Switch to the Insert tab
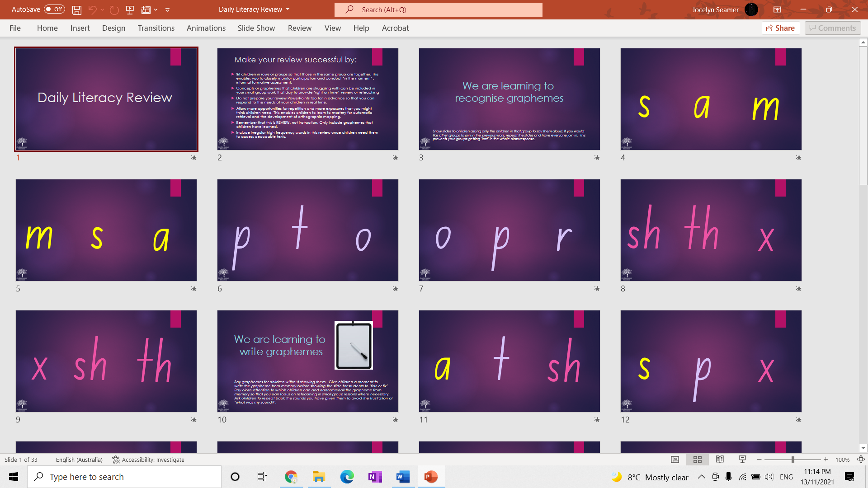This screenshot has height=488, width=868. coord(80,28)
